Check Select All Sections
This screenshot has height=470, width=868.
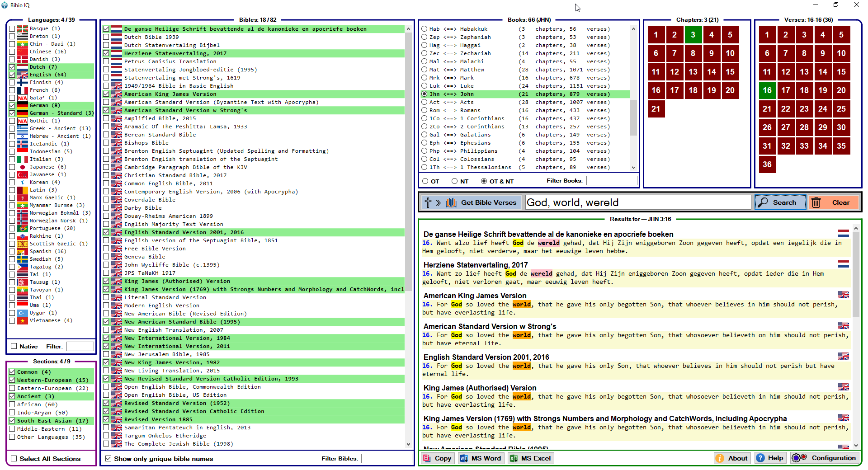click(x=14, y=459)
